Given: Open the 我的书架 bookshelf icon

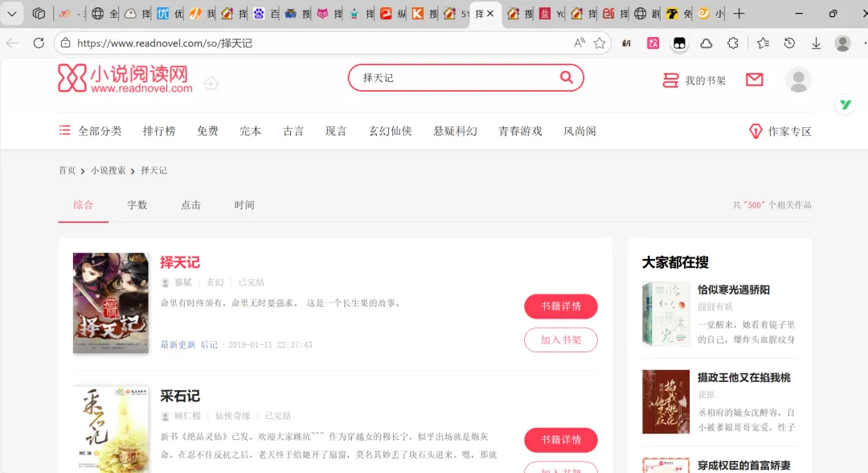Looking at the screenshot, I should [670, 80].
